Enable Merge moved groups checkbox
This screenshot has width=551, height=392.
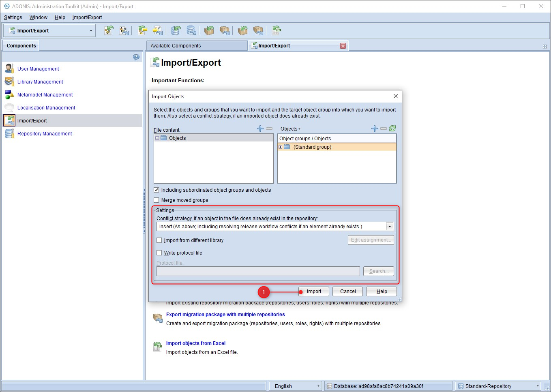tap(157, 200)
